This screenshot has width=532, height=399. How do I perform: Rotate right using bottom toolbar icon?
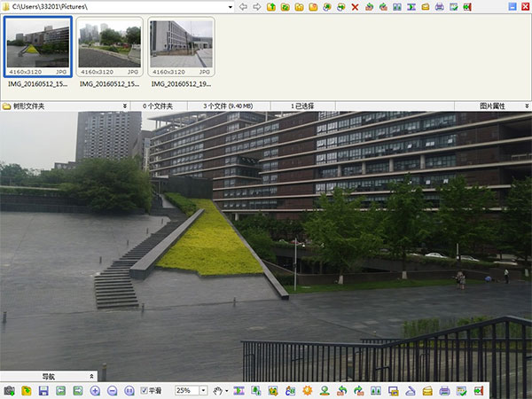point(358,390)
